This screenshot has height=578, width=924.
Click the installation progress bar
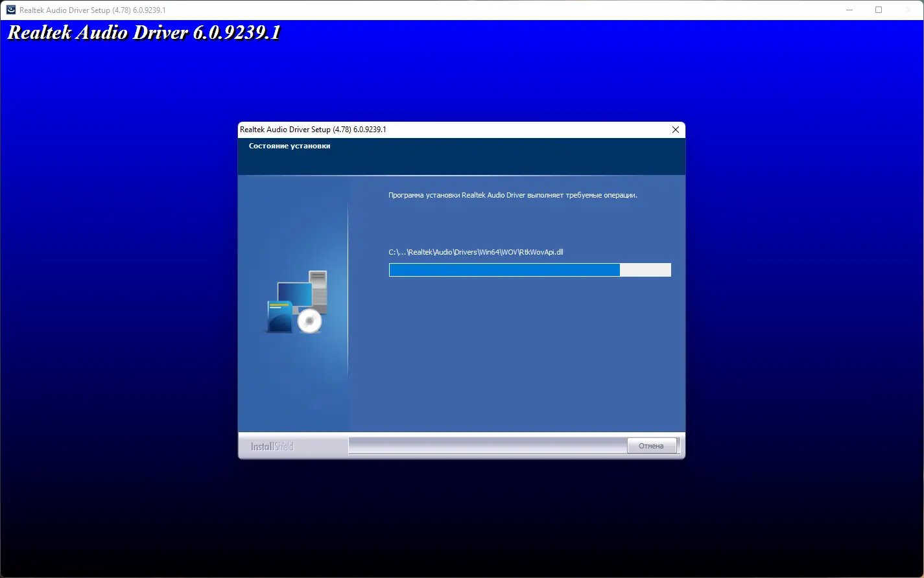[530, 270]
